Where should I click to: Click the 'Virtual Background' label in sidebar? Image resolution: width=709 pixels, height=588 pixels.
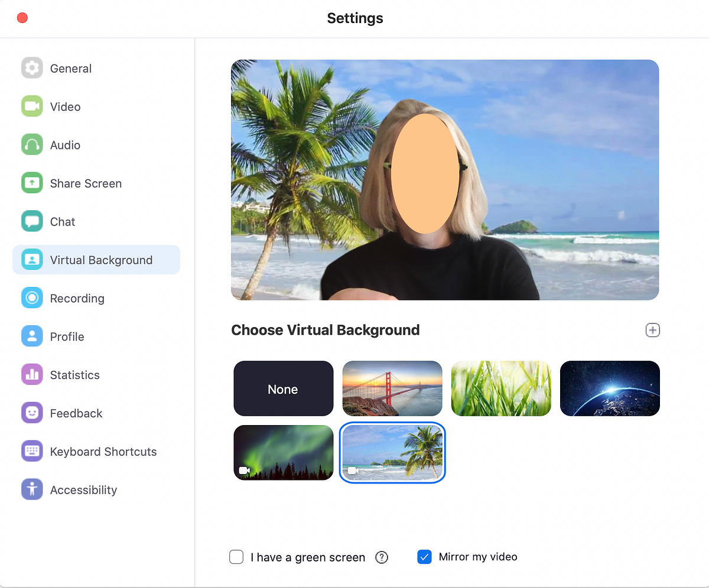pyautogui.click(x=101, y=260)
